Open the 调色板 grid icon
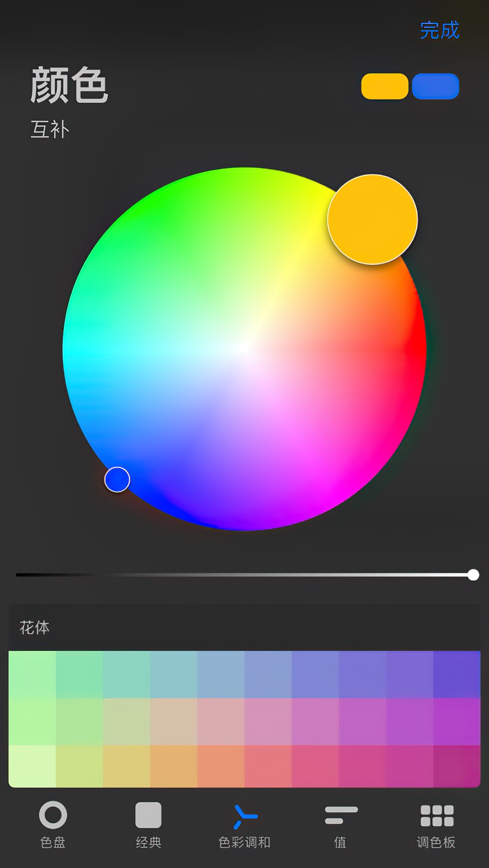This screenshot has height=868, width=489. [436, 816]
